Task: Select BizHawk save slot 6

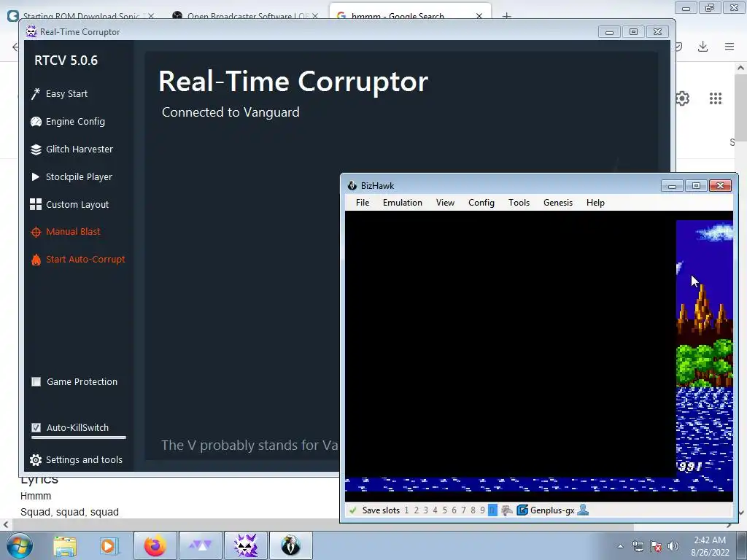Action: (454, 510)
